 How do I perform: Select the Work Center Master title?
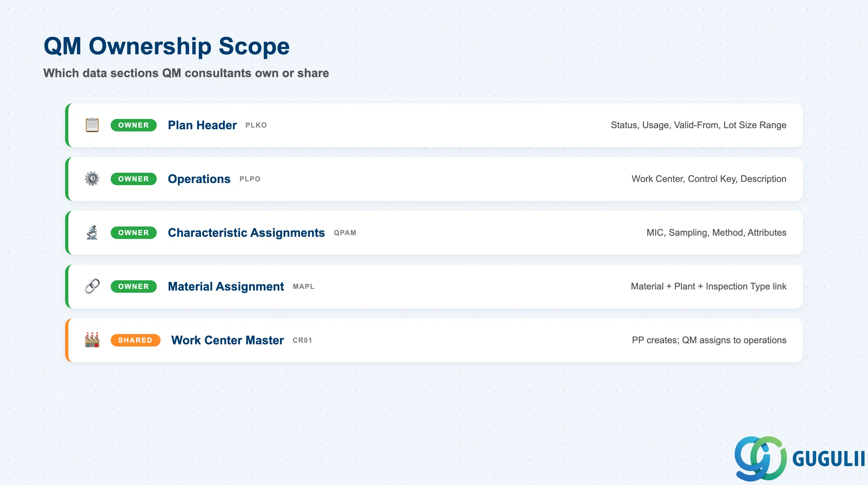[228, 340]
